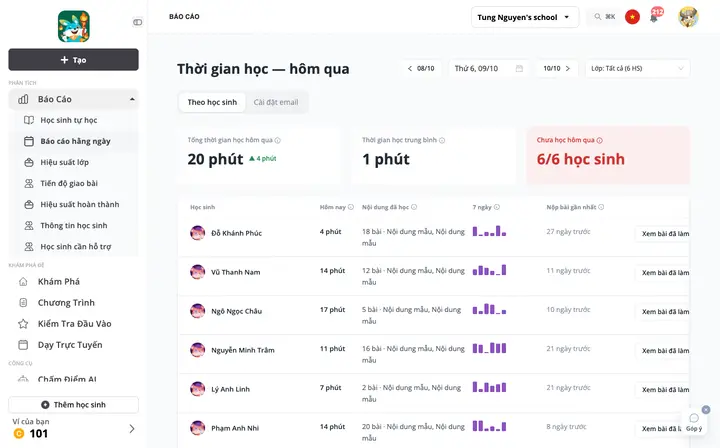Click Tiến độ giao bài people icon

coord(29,183)
